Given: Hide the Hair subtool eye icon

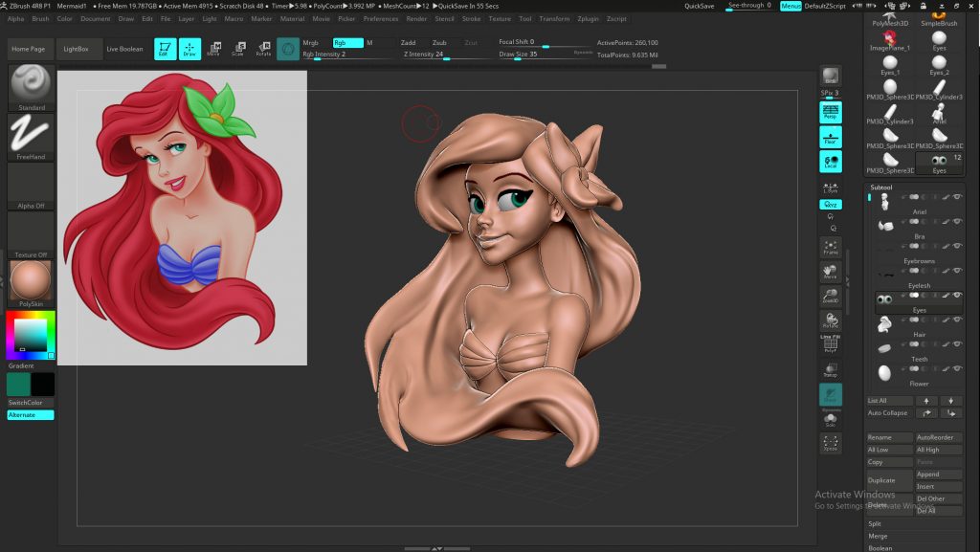Looking at the screenshot, I should tap(957, 320).
